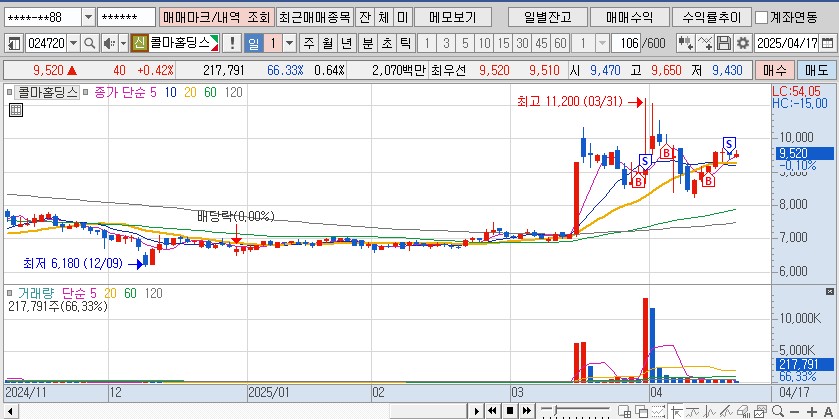Select 최근매매종목 tab
The width and height of the screenshot is (839, 419).
tap(315, 18)
